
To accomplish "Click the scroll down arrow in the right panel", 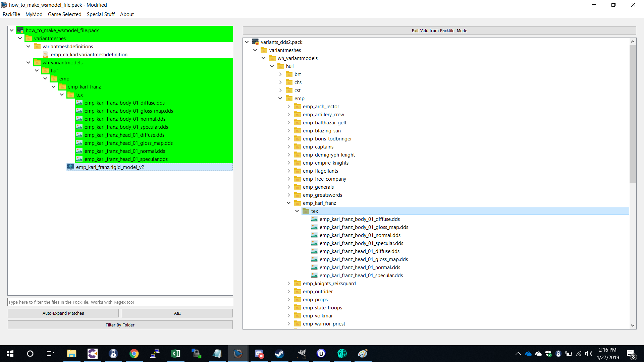I will (633, 325).
